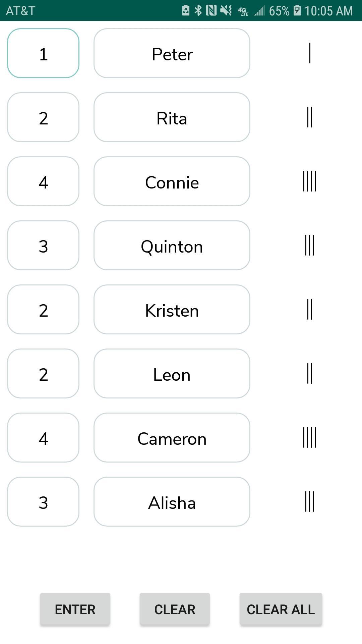
Task: Select the number field next to Alisha
Action: click(43, 502)
